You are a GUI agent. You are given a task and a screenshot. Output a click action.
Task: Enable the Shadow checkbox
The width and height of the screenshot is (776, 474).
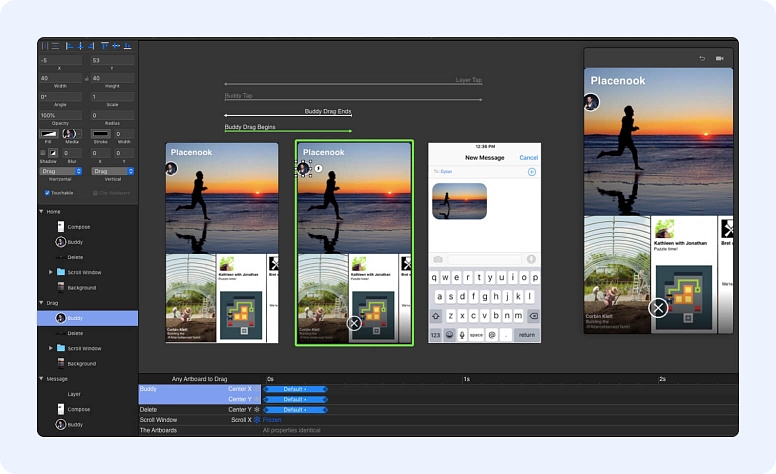click(x=42, y=153)
